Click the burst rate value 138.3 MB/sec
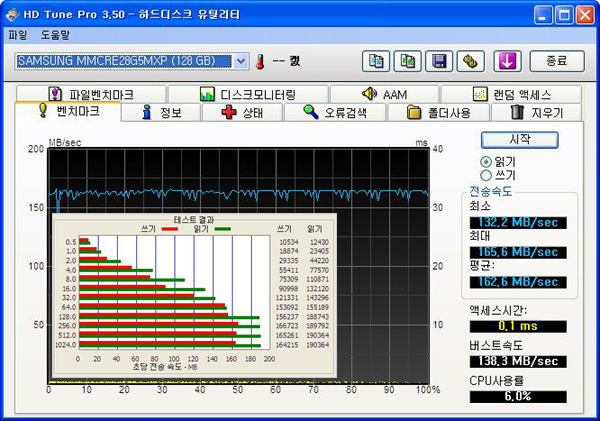 pos(518,362)
